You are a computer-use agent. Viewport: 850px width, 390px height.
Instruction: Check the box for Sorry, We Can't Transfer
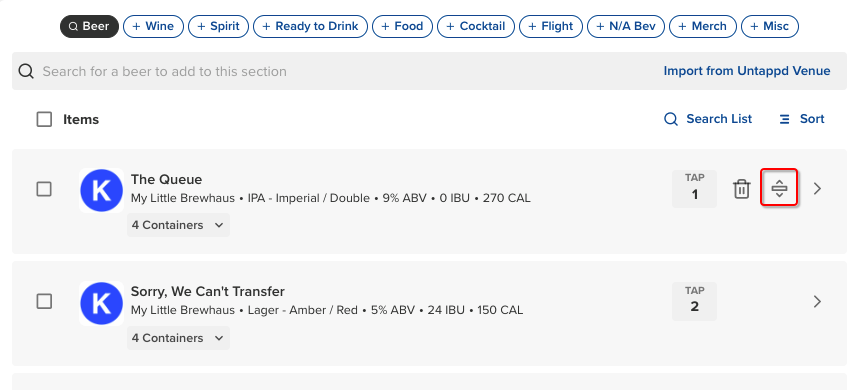(44, 302)
